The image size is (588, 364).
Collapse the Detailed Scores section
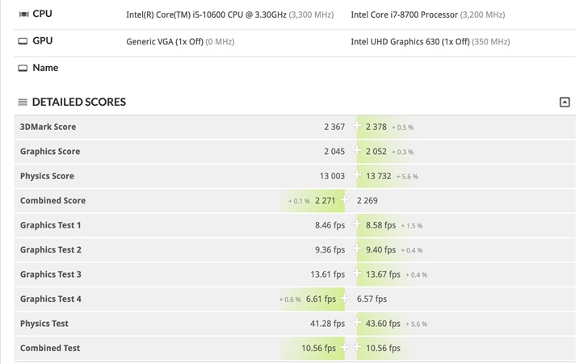point(565,103)
